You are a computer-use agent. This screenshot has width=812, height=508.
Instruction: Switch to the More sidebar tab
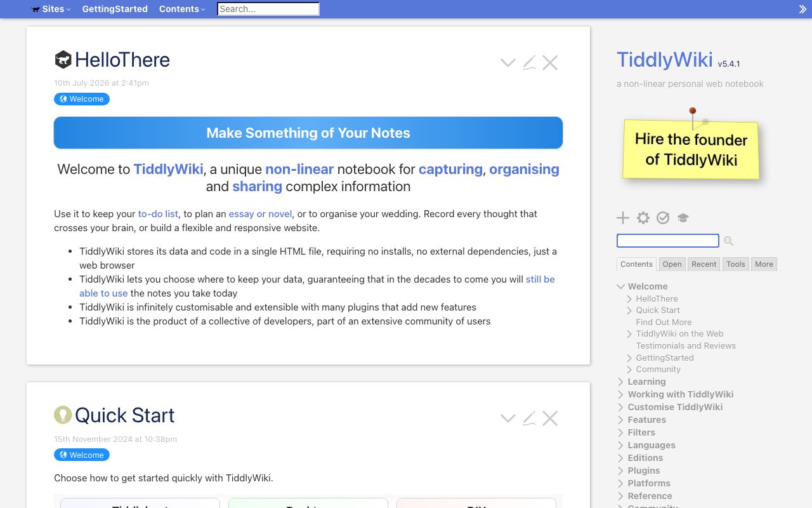point(764,264)
